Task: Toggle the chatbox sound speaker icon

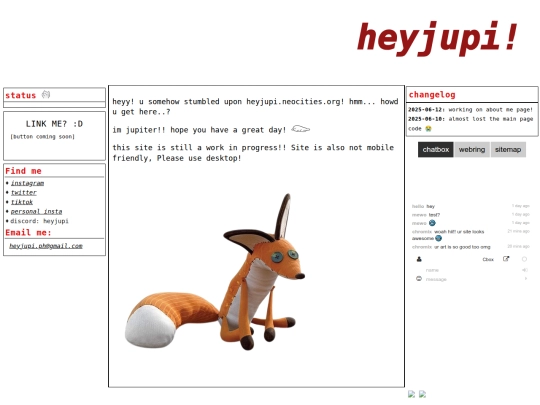Action: tap(525, 270)
